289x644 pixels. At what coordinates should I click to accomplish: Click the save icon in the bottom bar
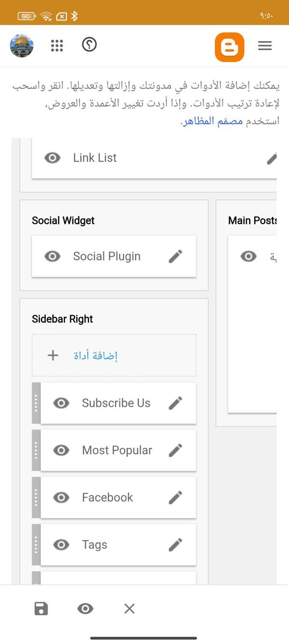pyautogui.click(x=41, y=608)
